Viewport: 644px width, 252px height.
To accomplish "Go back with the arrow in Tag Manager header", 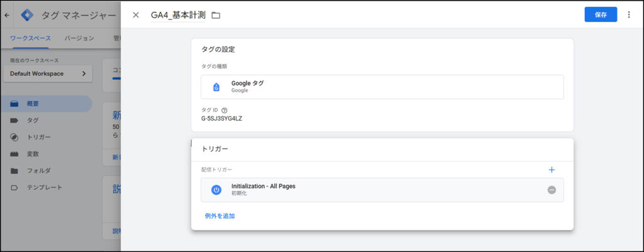I will tap(6, 15).
